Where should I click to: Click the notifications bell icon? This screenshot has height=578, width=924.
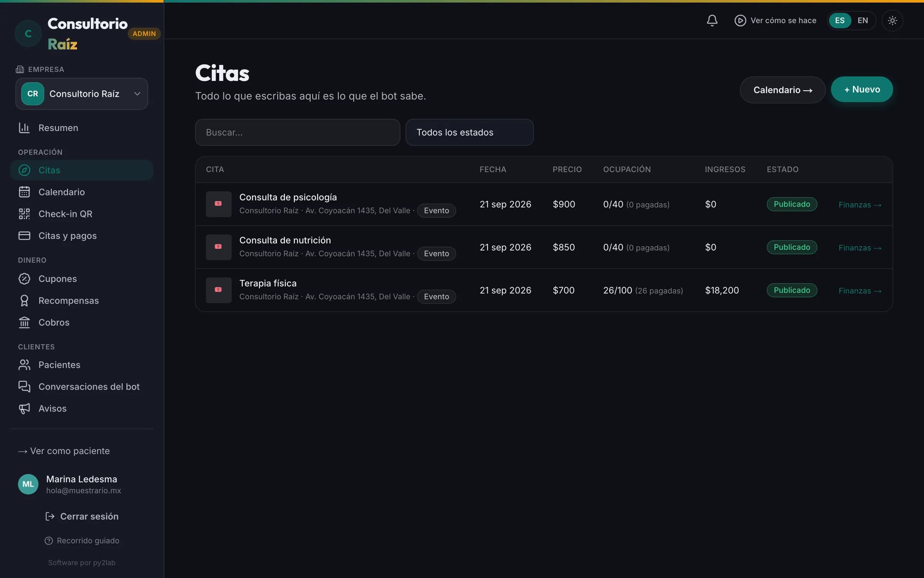point(712,20)
